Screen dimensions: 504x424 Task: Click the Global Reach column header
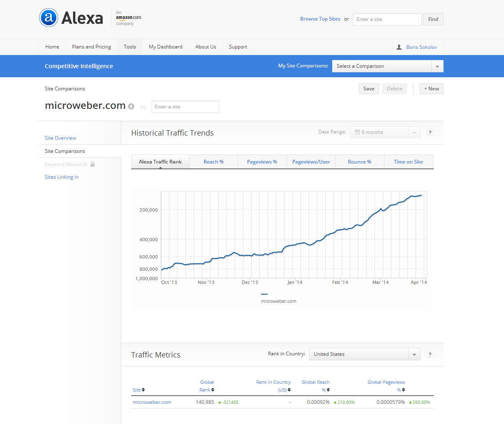316,386
